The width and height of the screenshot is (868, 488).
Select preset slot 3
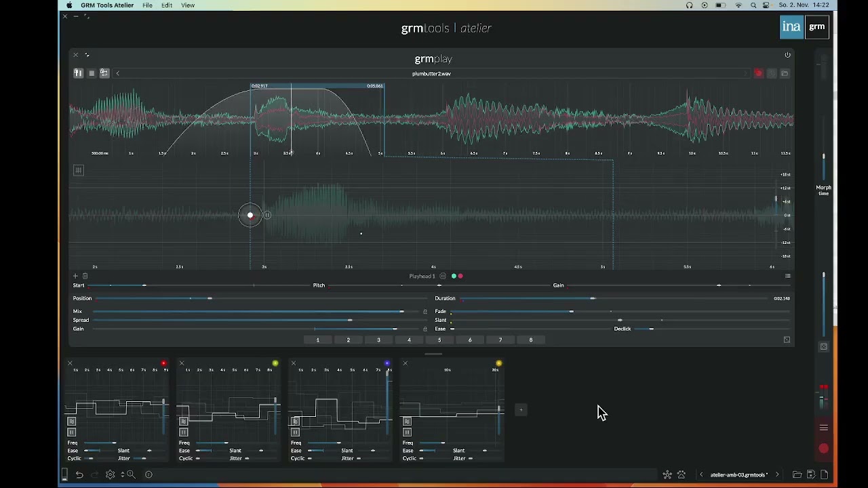(x=379, y=340)
